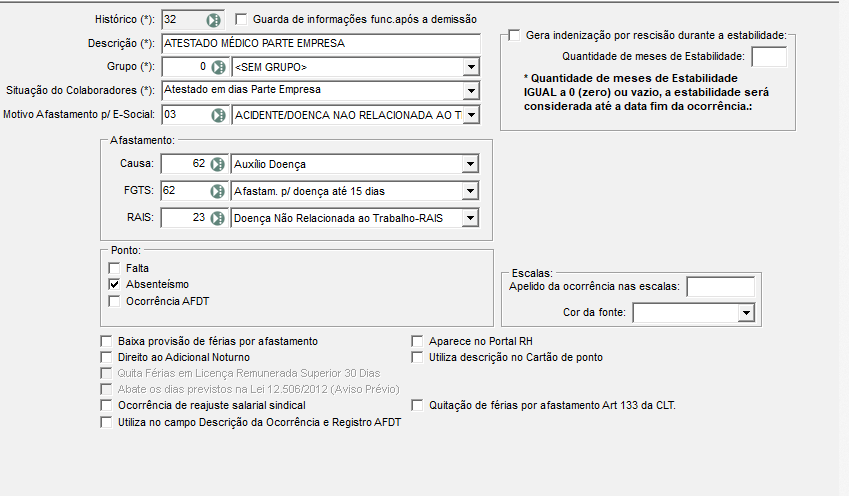849x496 pixels.
Task: Open lookup icon next to Grupo field
Action: [x=218, y=67]
